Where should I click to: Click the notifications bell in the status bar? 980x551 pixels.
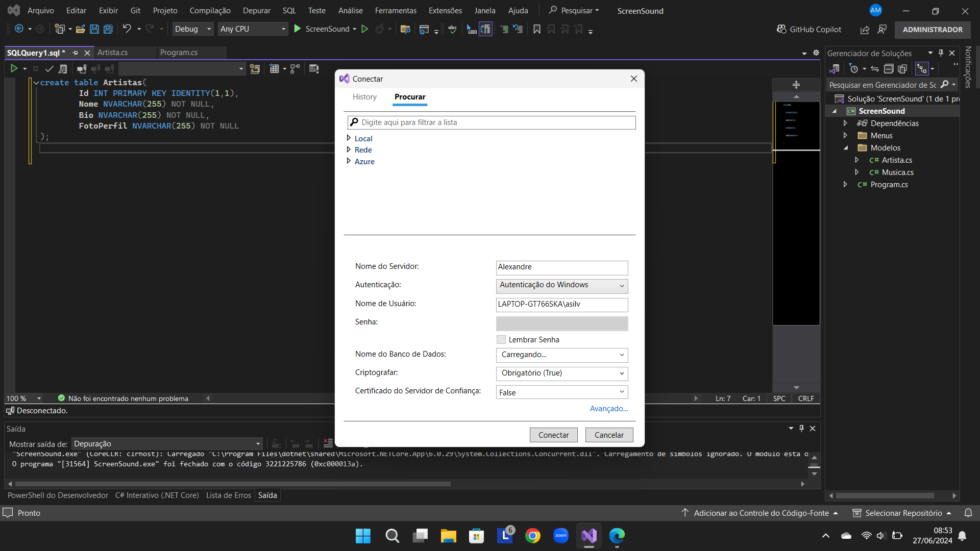(968, 513)
